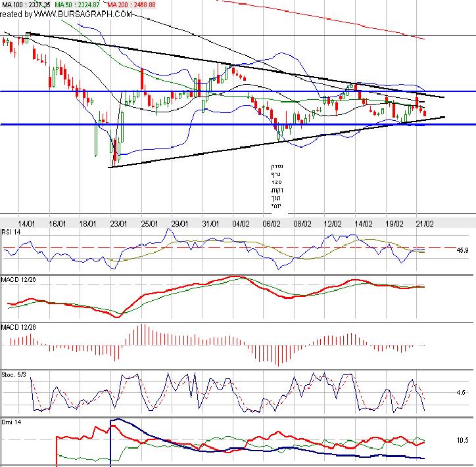Select the 16/01 date axis label
This screenshot has height=467, width=476.
point(57,224)
